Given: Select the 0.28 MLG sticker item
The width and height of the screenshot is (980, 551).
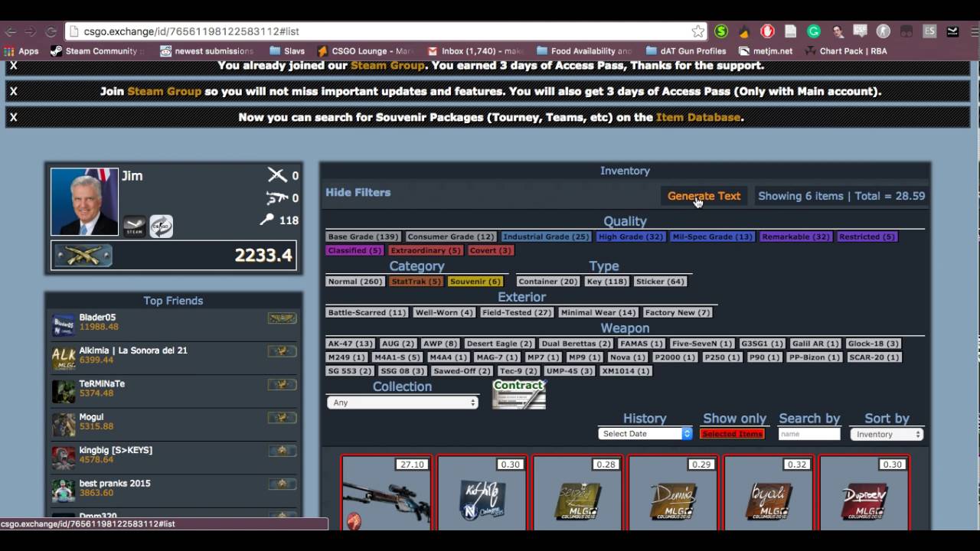Looking at the screenshot, I should [577, 493].
